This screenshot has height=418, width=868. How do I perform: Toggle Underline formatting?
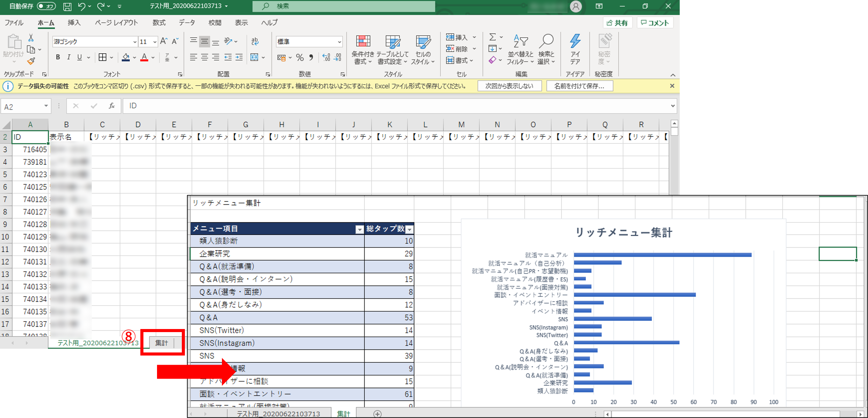click(x=80, y=57)
